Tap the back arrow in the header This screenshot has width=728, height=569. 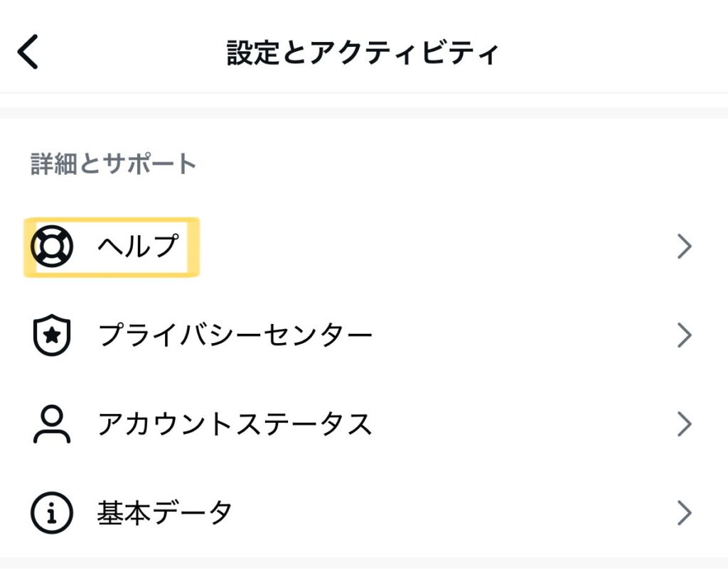[28, 53]
